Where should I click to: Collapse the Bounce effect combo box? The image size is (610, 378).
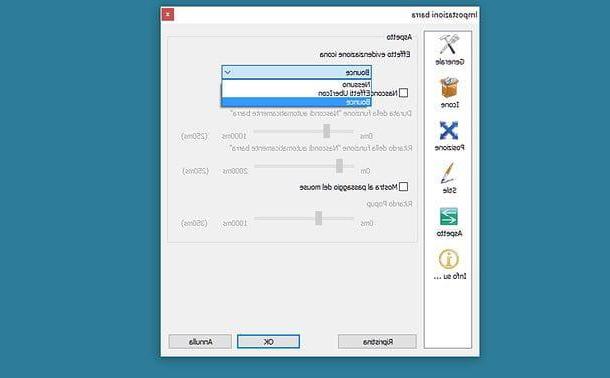click(x=296, y=72)
